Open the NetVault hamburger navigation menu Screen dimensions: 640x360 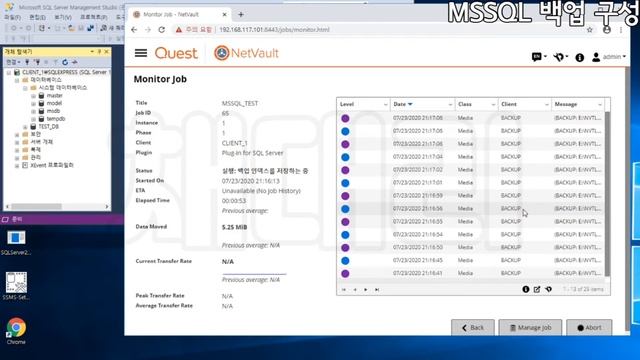141,53
